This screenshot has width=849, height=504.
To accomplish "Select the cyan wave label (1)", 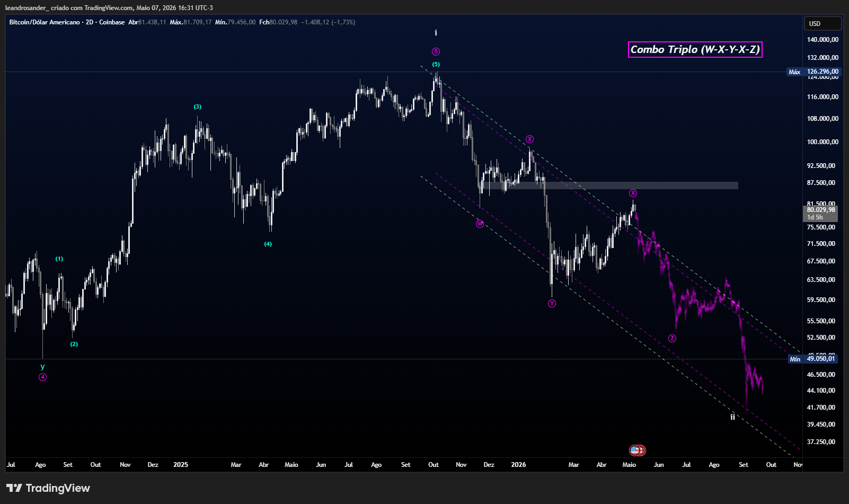I will 59,259.
